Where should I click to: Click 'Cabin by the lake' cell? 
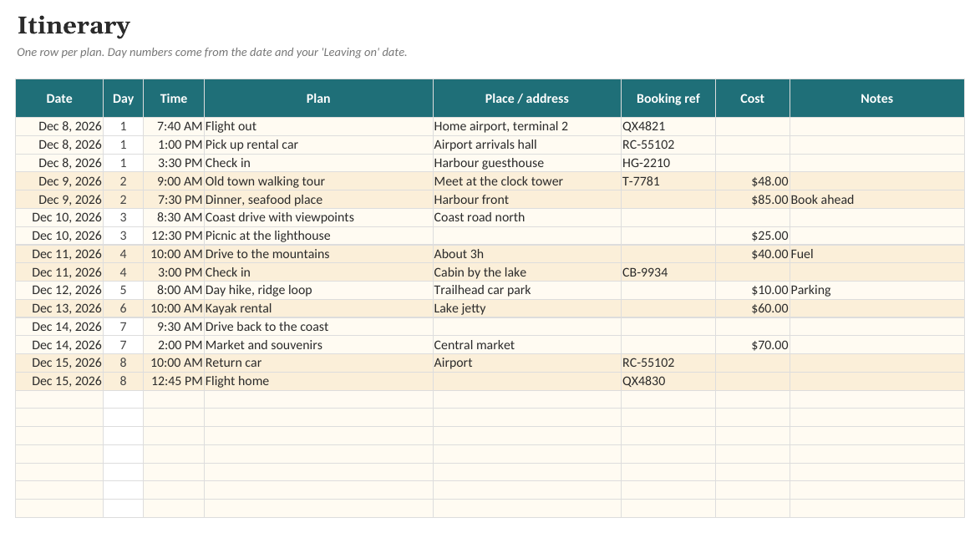527,272
